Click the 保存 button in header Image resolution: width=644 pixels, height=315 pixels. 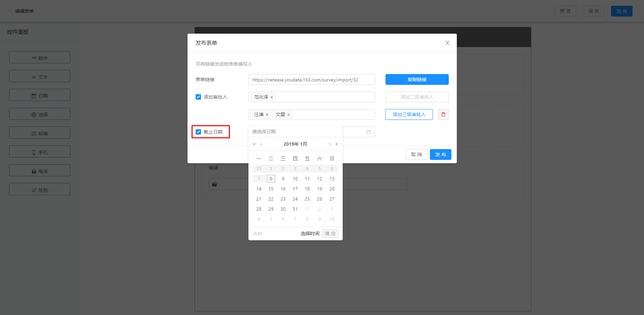594,11
